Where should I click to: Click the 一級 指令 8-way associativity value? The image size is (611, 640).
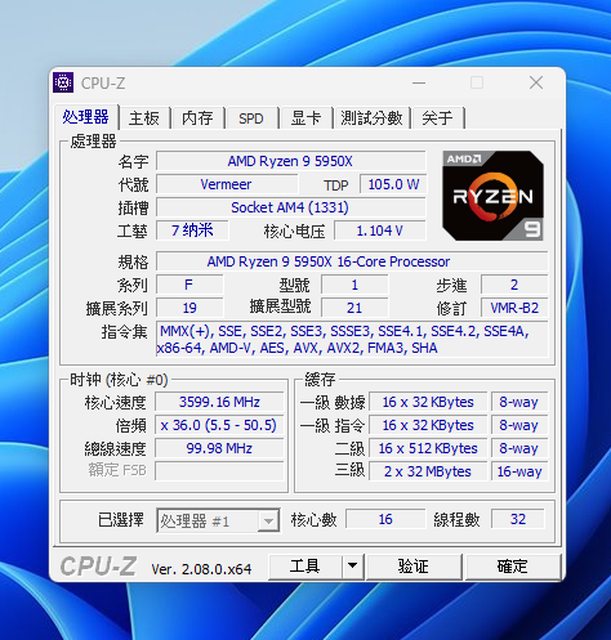pyautogui.click(x=519, y=426)
